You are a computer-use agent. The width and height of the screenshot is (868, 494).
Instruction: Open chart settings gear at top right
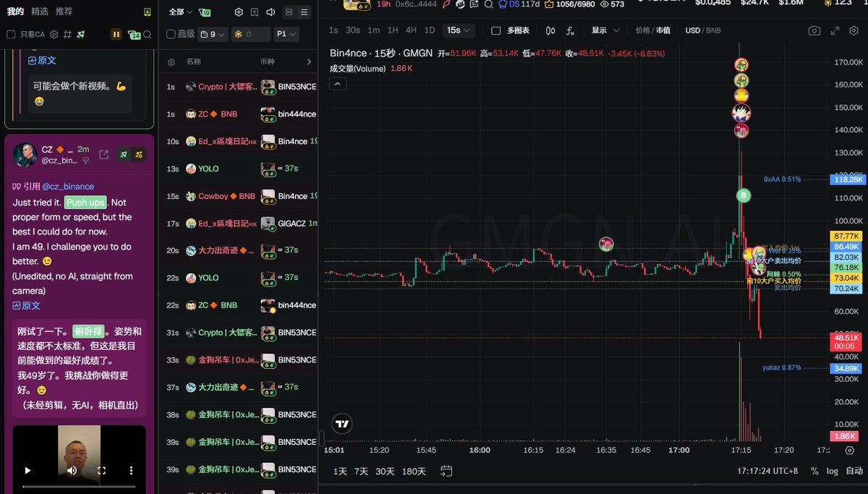[854, 30]
